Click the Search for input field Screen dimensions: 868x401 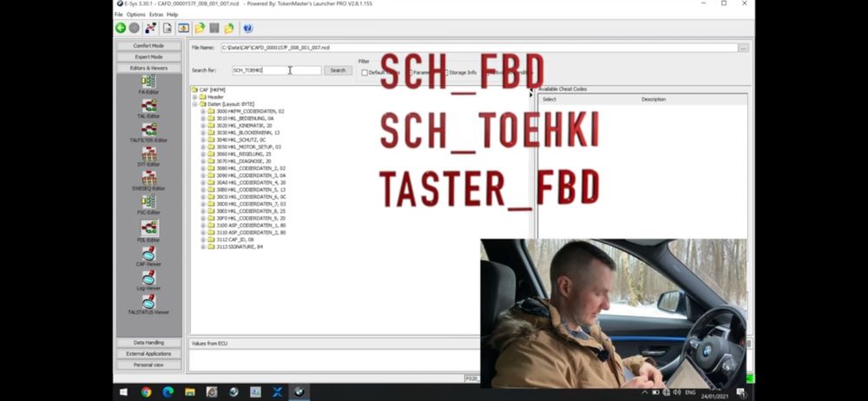click(x=276, y=70)
